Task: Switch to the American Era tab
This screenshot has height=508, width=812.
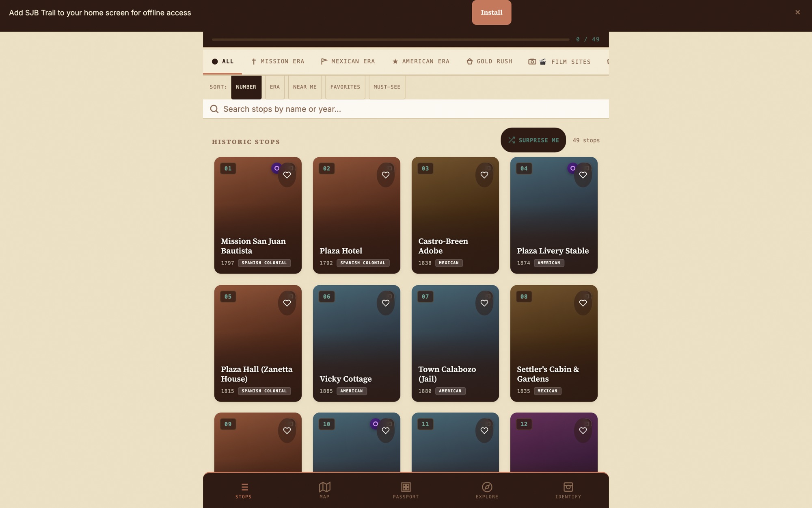Action: pyautogui.click(x=421, y=61)
